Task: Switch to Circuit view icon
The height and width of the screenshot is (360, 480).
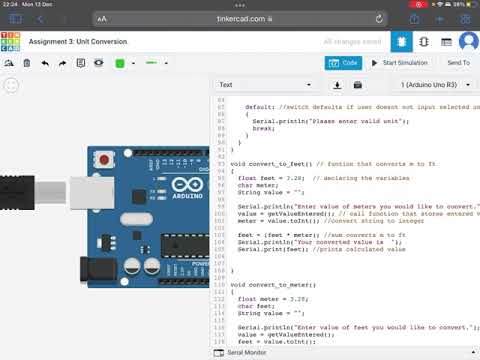Action: [x=401, y=42]
